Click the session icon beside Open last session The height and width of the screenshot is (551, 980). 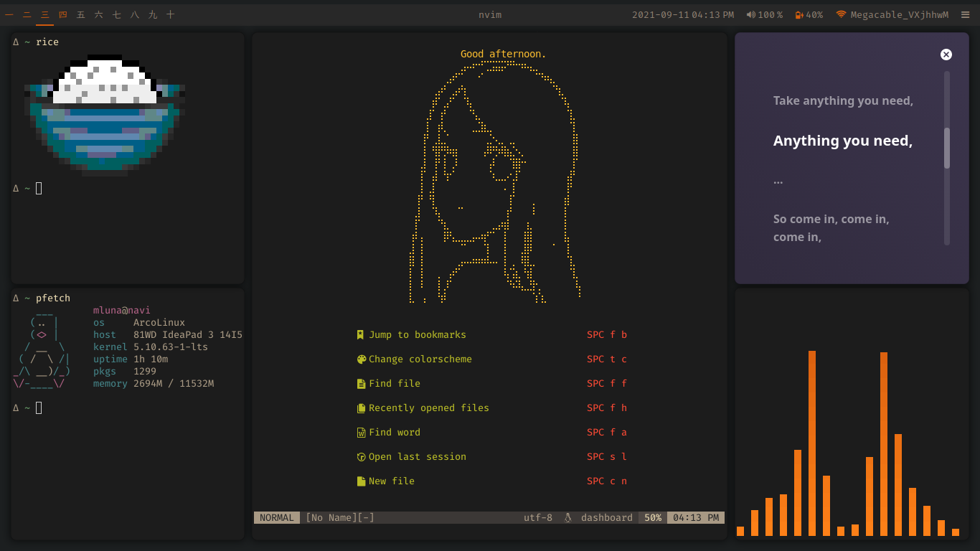tap(361, 457)
